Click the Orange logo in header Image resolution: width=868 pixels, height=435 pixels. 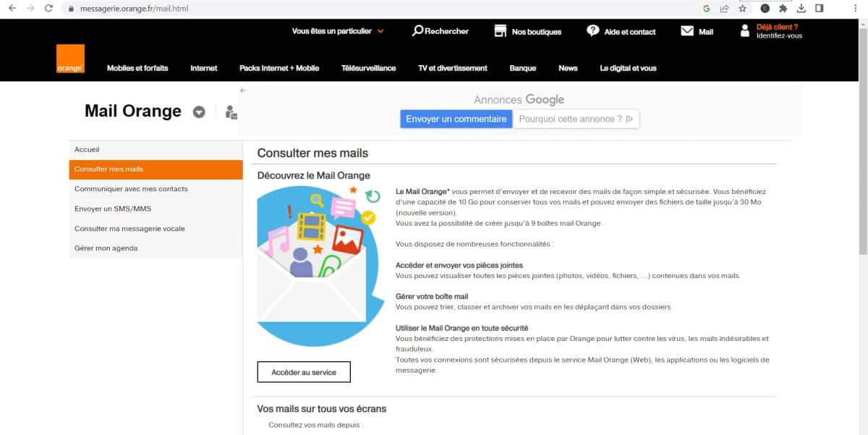70,59
